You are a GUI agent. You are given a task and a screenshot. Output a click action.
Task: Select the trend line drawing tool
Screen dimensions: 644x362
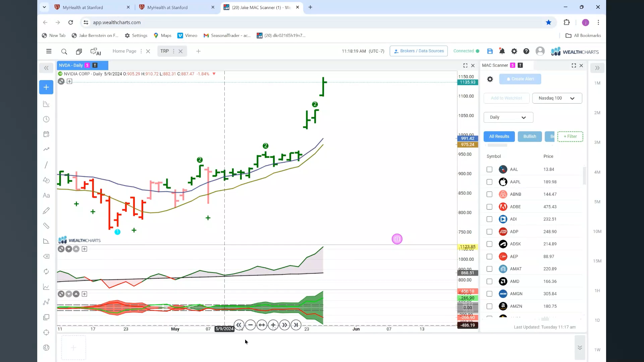coord(46,165)
